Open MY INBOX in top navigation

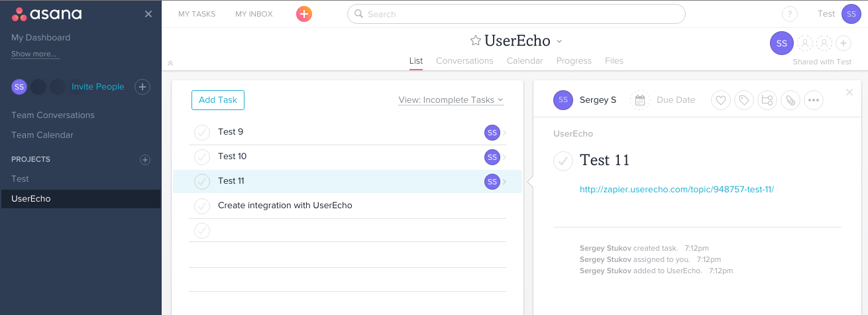pos(254,14)
